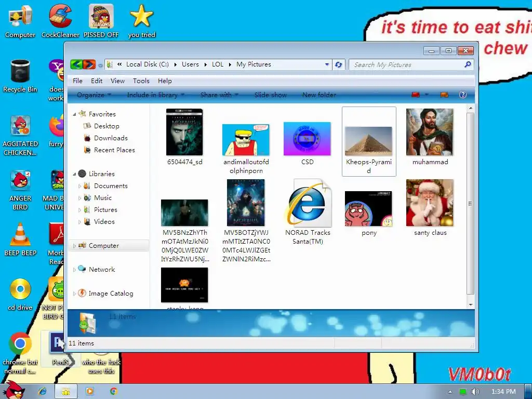Expand the Image Catalog node
The width and height of the screenshot is (532, 399).
tap(74, 294)
